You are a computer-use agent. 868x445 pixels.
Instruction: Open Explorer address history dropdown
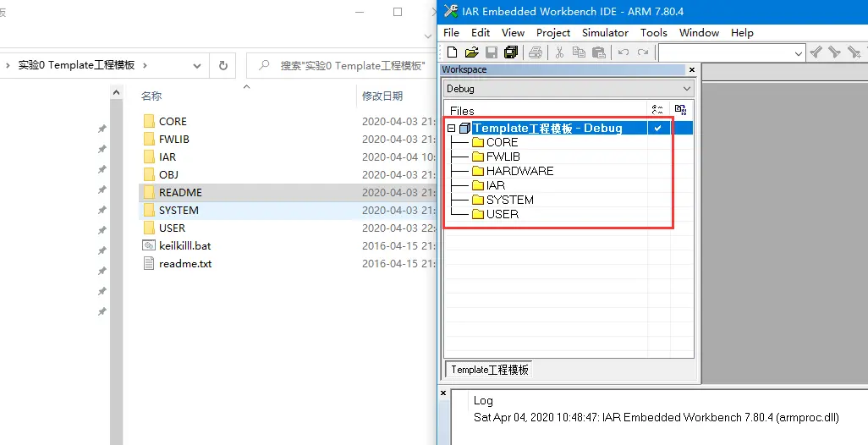click(x=197, y=66)
